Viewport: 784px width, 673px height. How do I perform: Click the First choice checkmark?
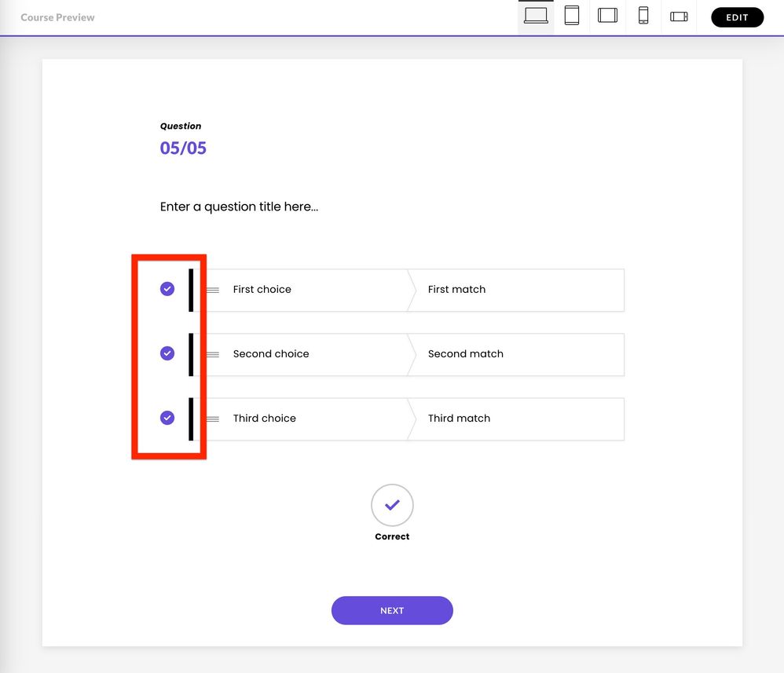click(167, 289)
